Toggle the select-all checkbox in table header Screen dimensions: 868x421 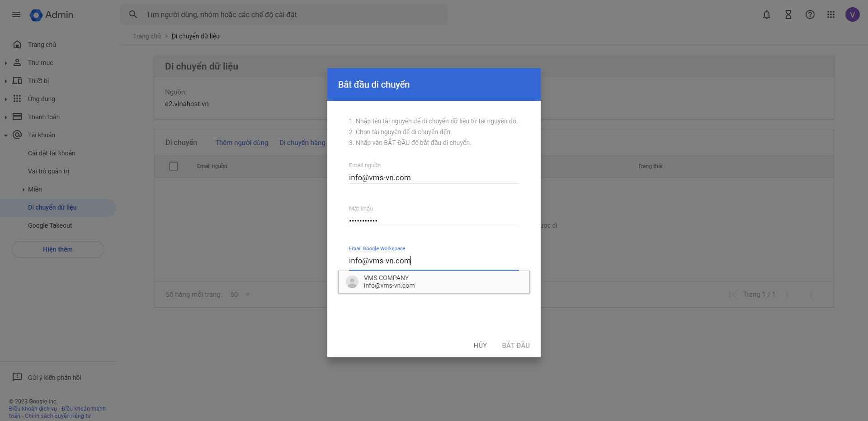coord(174,166)
